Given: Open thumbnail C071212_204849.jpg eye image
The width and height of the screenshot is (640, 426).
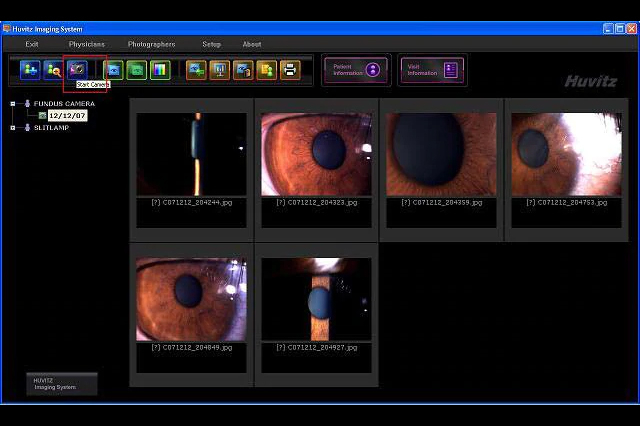Looking at the screenshot, I should click(x=191, y=299).
